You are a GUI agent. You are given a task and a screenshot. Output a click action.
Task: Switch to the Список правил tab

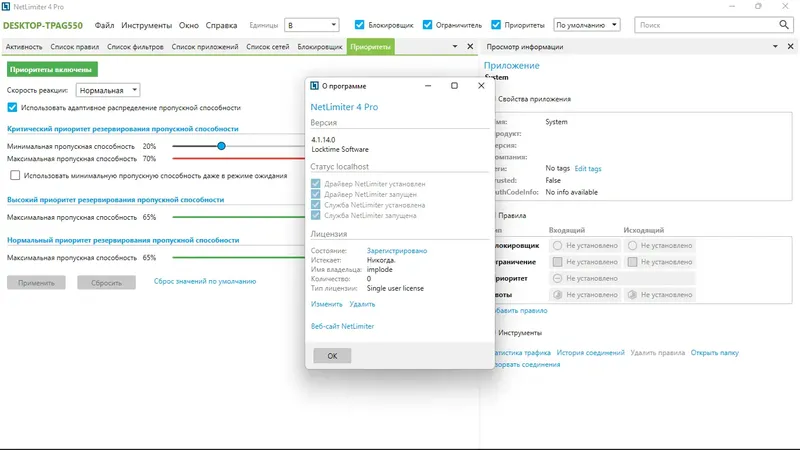click(x=74, y=46)
